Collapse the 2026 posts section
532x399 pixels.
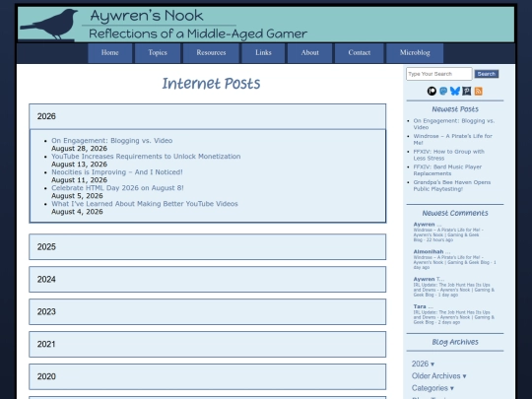point(207,116)
